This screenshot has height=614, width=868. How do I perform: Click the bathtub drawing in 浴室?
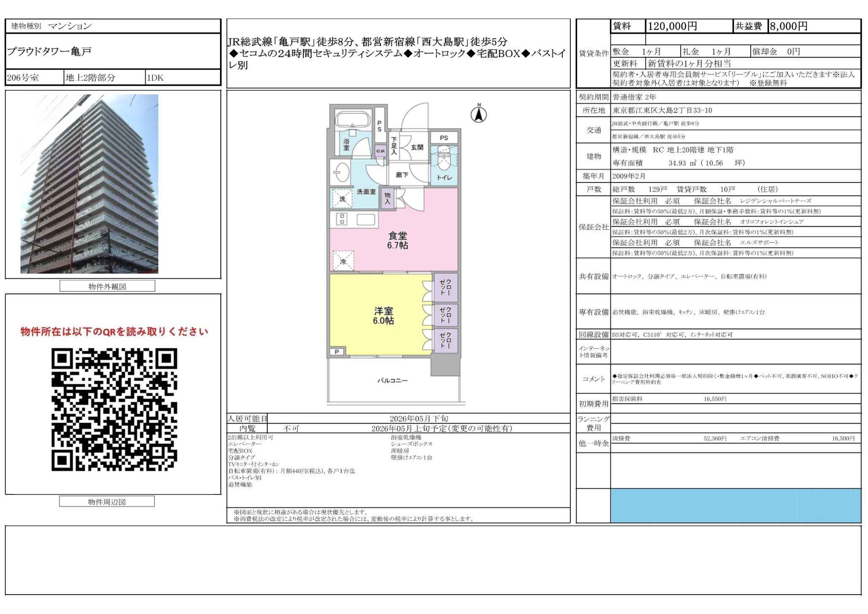[353, 119]
